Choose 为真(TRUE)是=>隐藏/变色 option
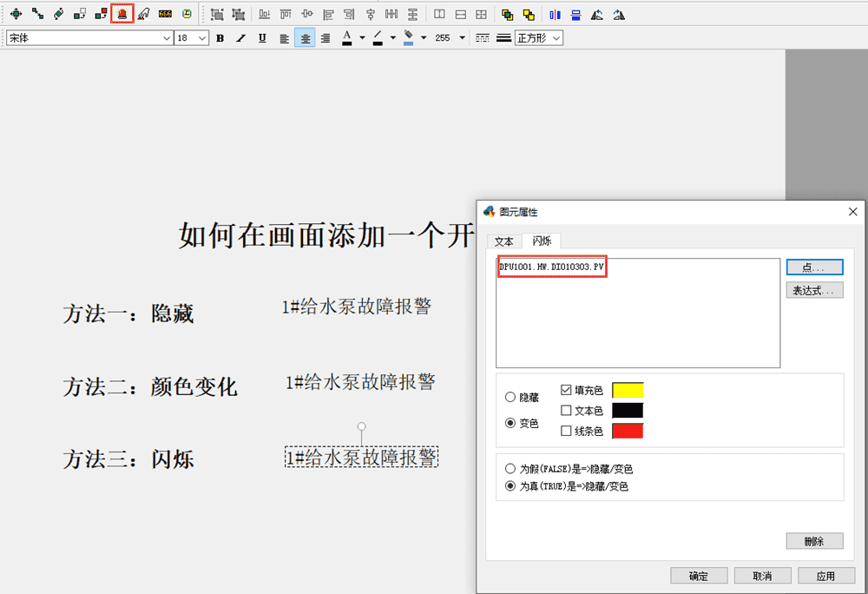 coord(510,485)
